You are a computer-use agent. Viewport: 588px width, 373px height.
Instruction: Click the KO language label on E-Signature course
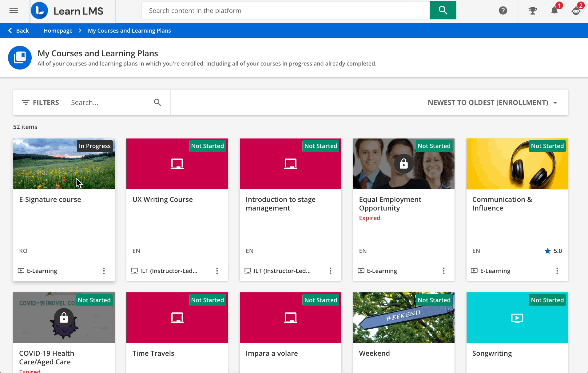click(23, 251)
